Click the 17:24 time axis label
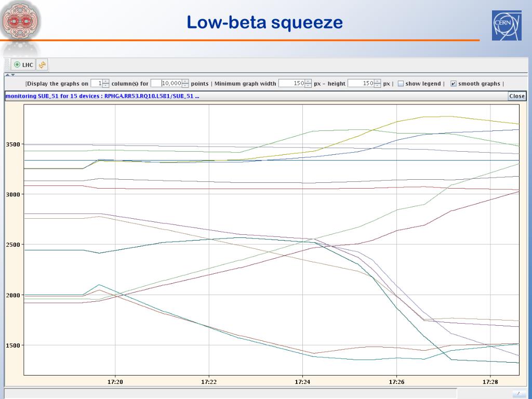 click(x=302, y=382)
